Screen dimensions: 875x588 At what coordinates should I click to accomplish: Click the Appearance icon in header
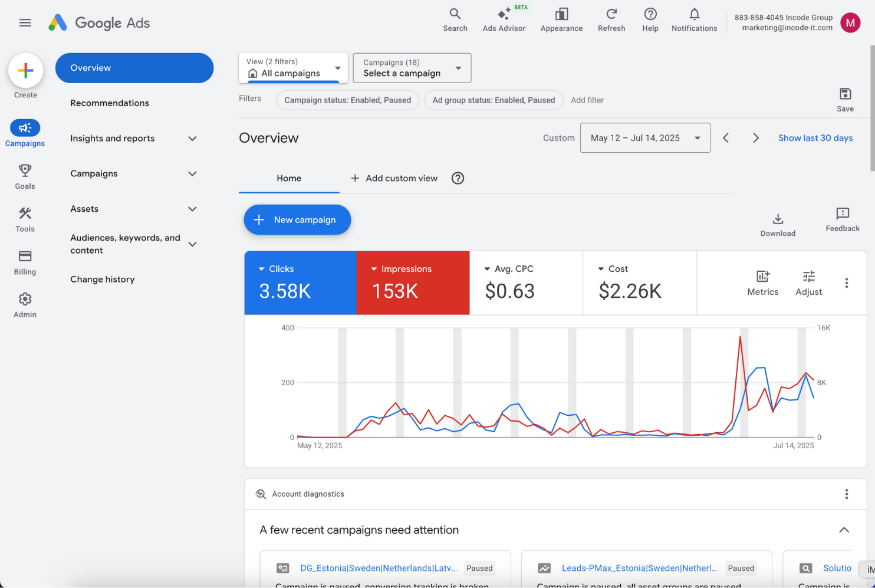pos(561,20)
